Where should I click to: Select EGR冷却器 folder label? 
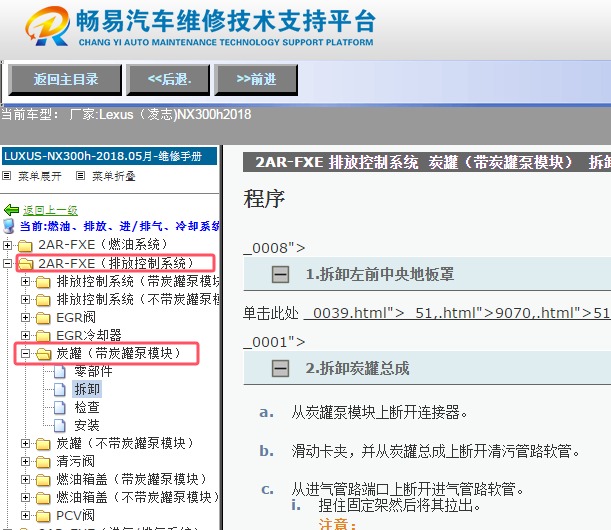click(x=89, y=336)
